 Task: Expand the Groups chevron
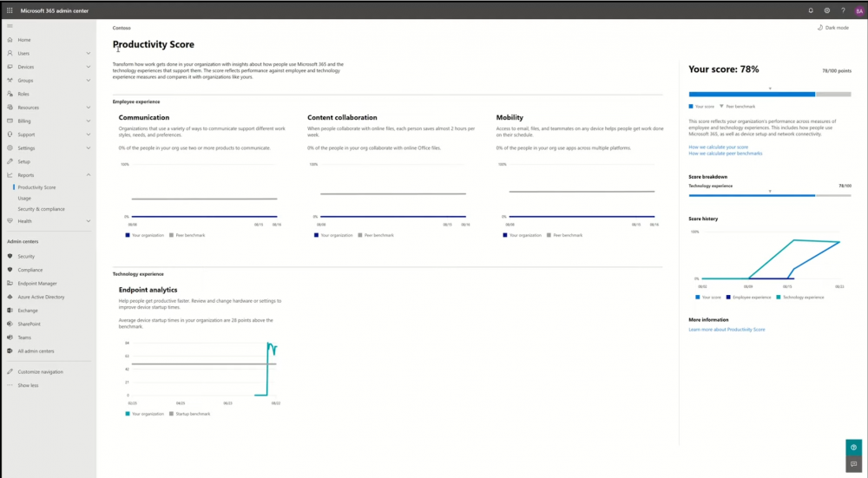(x=88, y=80)
